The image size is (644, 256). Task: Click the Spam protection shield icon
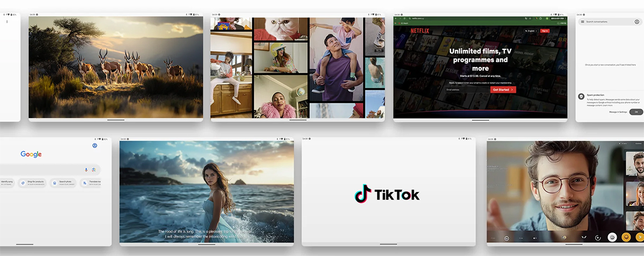click(x=581, y=97)
